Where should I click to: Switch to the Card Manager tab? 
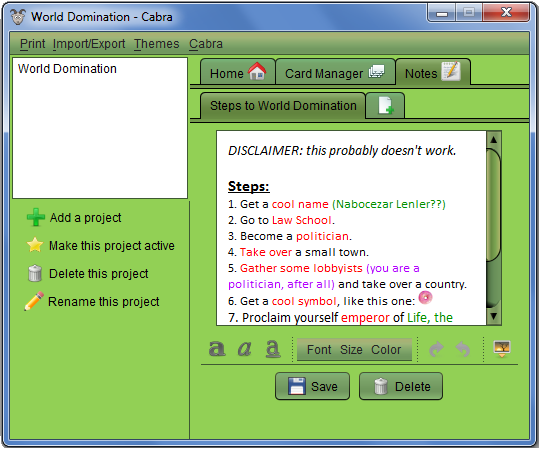[335, 72]
